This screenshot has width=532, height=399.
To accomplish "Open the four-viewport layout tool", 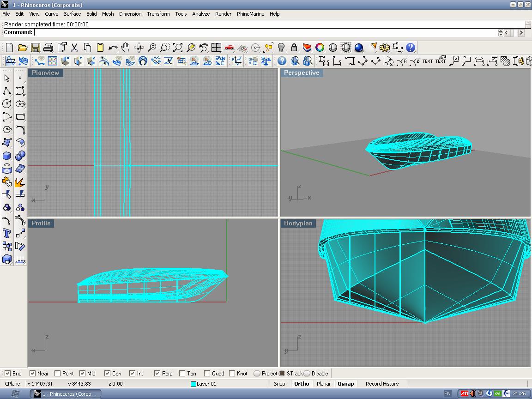I will click(x=216, y=48).
